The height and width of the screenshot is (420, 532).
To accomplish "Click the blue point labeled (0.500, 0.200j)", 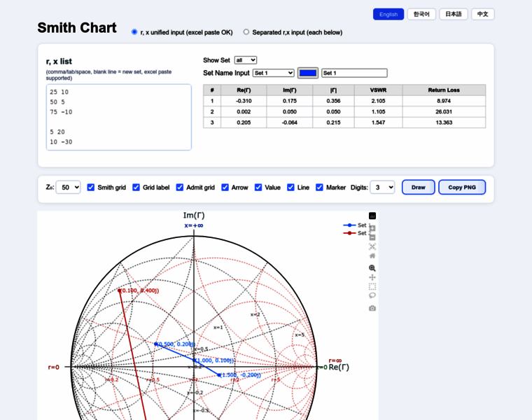I will 155,344.
